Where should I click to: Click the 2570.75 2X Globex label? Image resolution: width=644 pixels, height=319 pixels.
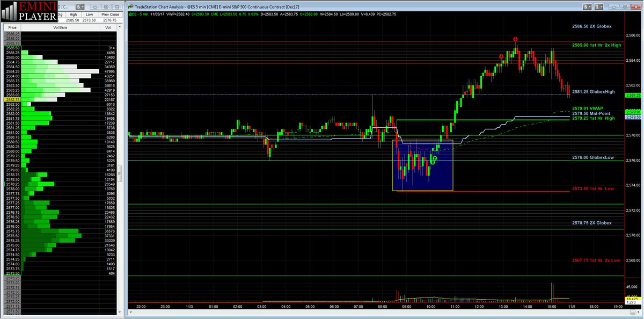coord(592,222)
